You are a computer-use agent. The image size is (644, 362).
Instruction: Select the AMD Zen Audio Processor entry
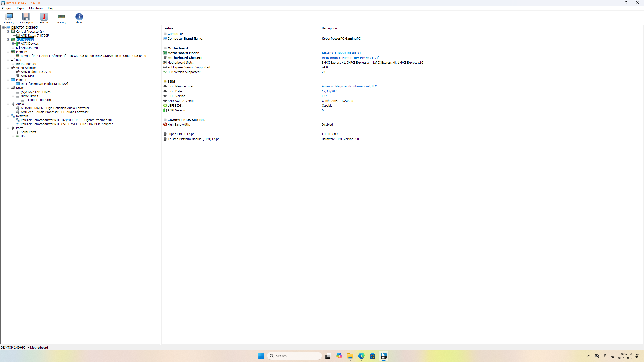pyautogui.click(x=55, y=112)
